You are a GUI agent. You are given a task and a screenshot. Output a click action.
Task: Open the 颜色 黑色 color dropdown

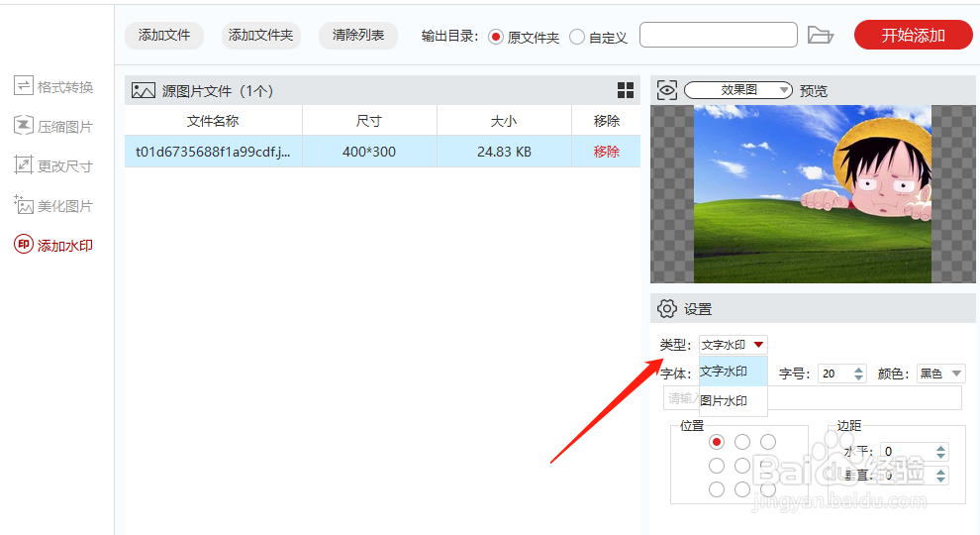point(940,374)
